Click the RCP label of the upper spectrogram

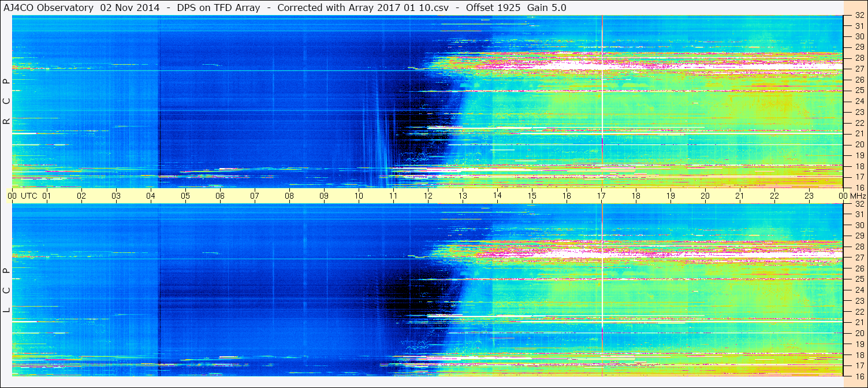[6, 102]
